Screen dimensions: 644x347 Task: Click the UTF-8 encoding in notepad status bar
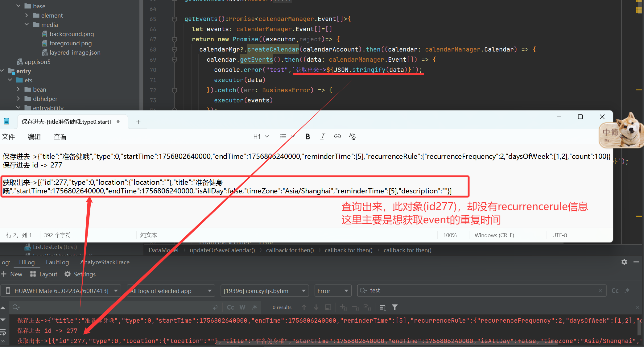559,235
